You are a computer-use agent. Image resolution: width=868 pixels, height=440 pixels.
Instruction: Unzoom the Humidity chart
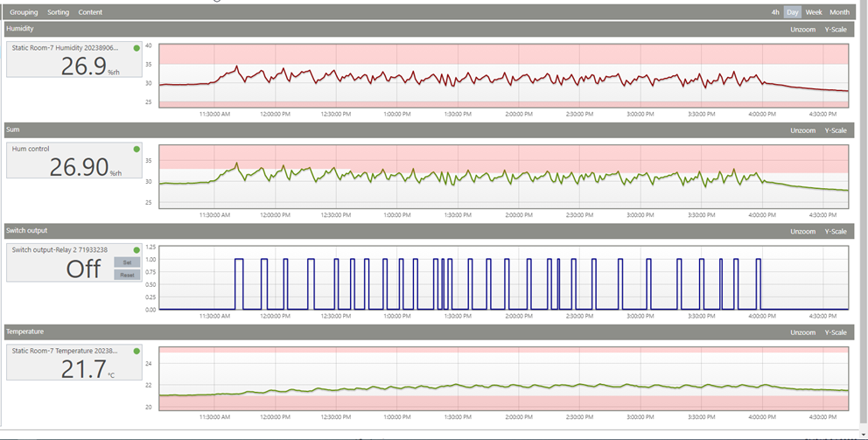(802, 30)
